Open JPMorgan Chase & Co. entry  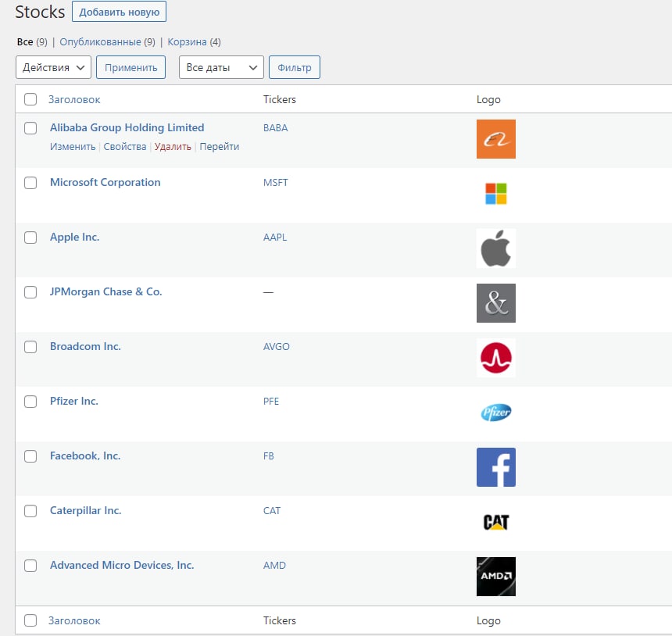point(105,291)
